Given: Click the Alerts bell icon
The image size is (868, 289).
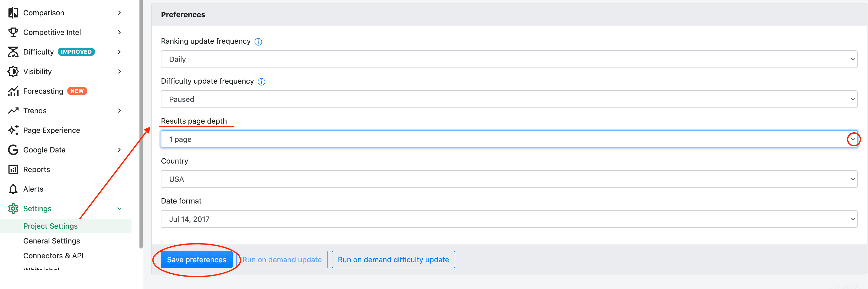Looking at the screenshot, I should pos(13,189).
